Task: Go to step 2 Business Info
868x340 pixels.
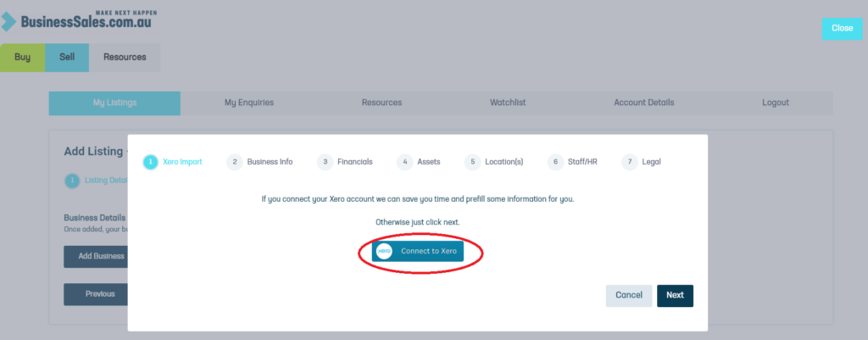Action: pos(259,162)
